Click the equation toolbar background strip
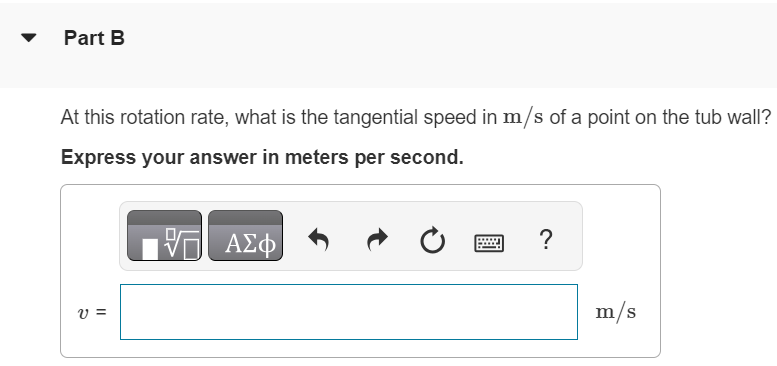Viewport: 777px width, 366px height. click(351, 236)
